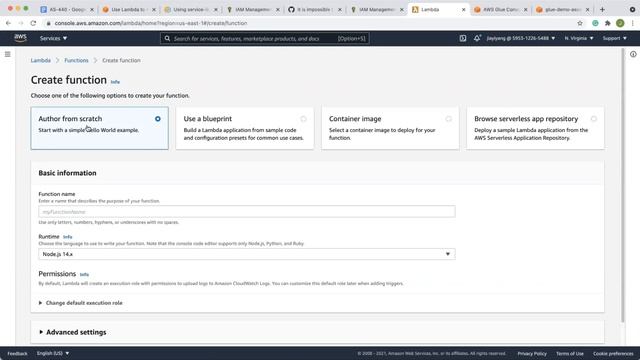Click the browser forward arrow

pos(20,23)
